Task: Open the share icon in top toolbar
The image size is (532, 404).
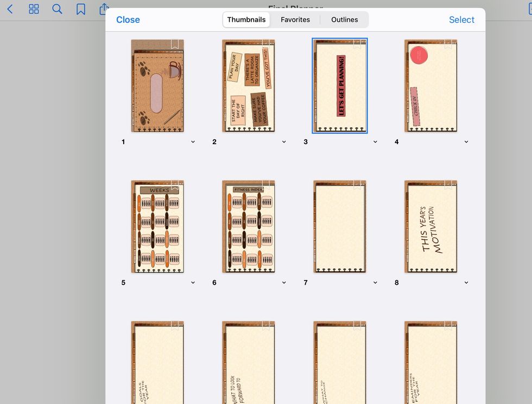Action: coord(104,9)
